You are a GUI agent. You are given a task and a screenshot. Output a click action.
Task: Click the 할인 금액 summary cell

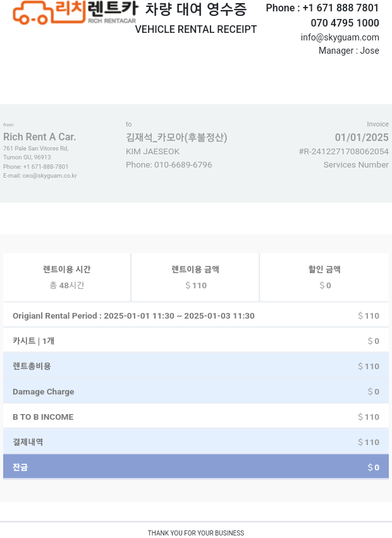click(x=324, y=277)
